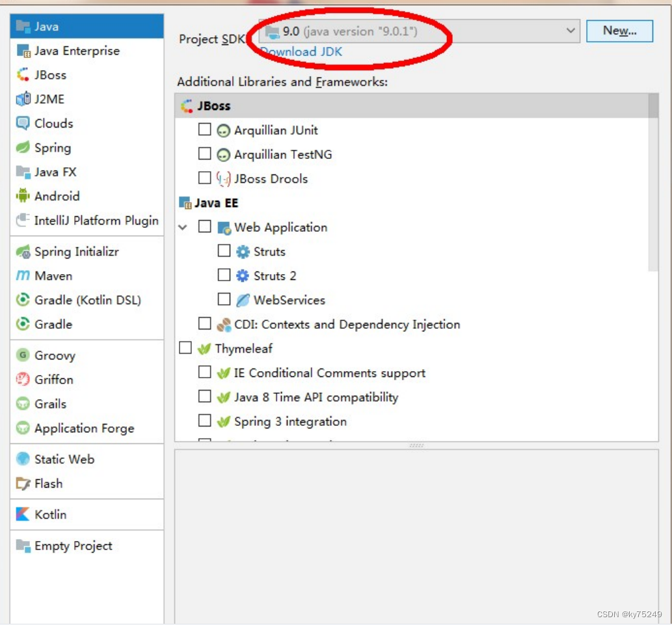Enable the Struts 2 checkbox
This screenshot has width=672, height=625.
(x=224, y=275)
